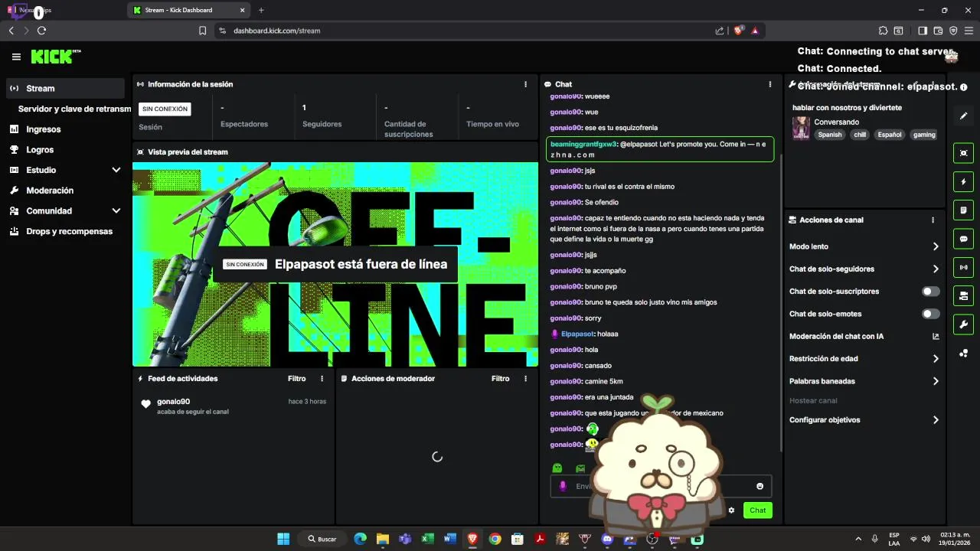Open Configurar objetivos chevron
Screen dimensions: 980x551
[936, 420]
